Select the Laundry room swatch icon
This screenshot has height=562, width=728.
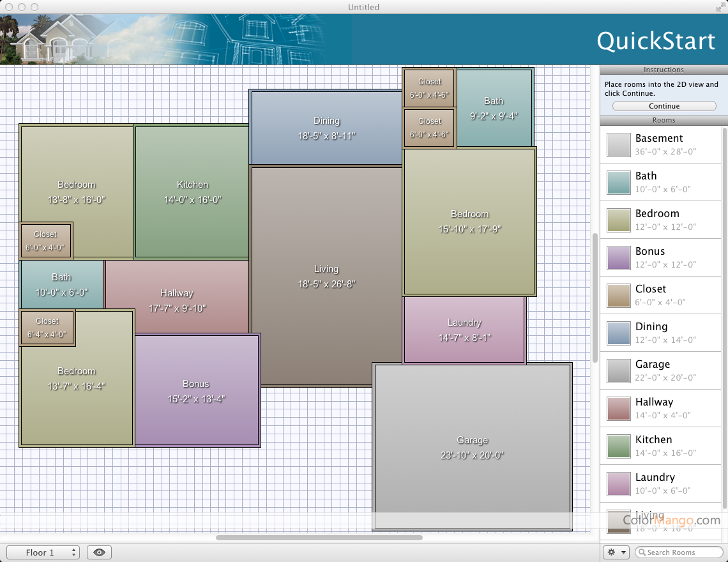[x=618, y=484]
